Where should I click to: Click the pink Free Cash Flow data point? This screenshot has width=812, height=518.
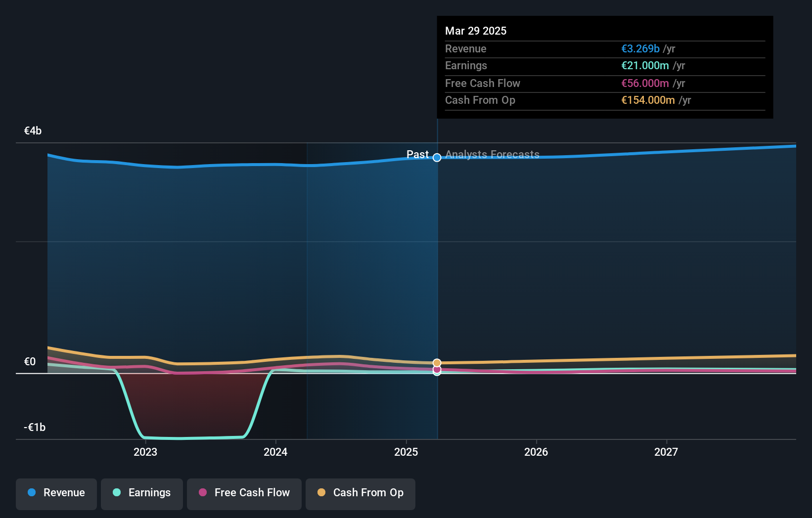pyautogui.click(x=437, y=369)
